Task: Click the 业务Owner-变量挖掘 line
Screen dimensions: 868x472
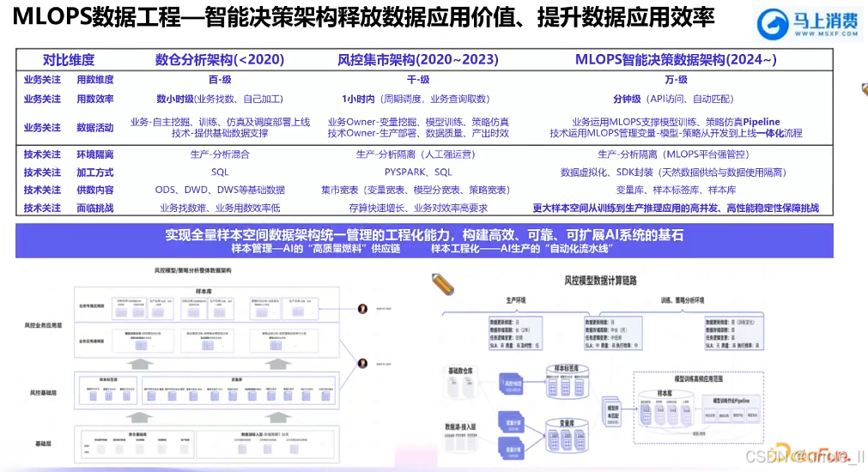Action: tap(418, 122)
